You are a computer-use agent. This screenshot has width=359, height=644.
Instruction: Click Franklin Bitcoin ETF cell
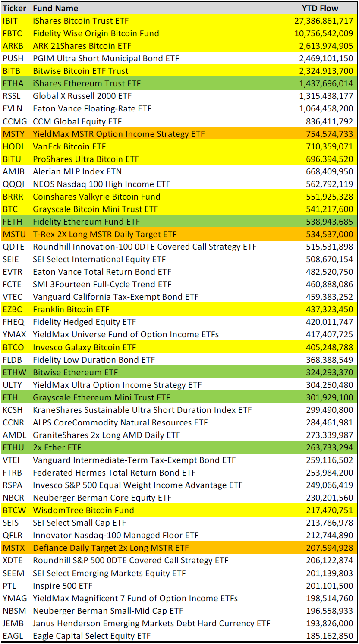[71, 309]
